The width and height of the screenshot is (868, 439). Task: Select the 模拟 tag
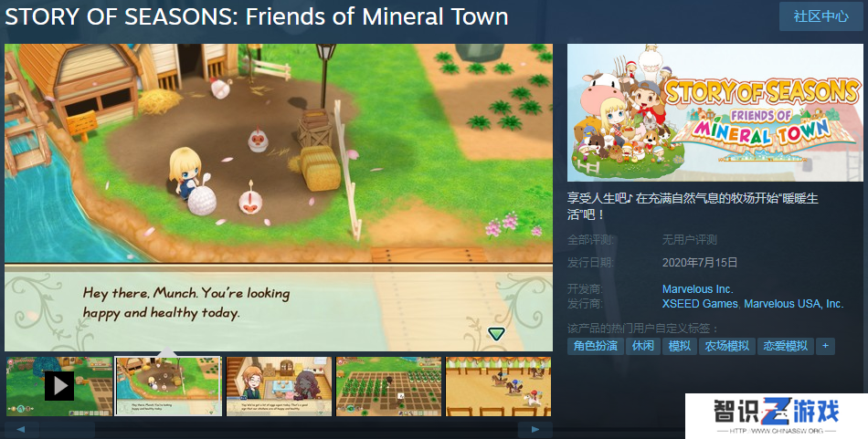click(x=680, y=346)
